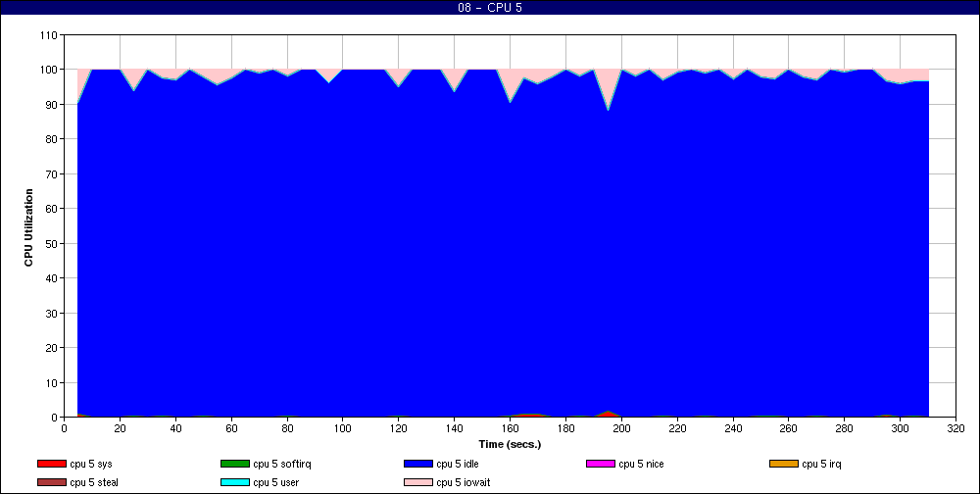This screenshot has width=980, height=494.
Task: Select the 'cpu 5 sys' legend label
Action: [x=91, y=464]
